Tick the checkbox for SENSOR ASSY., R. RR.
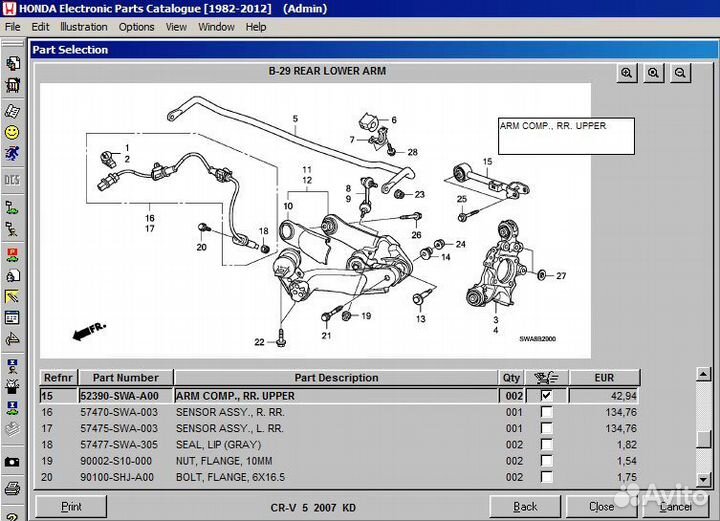 (x=546, y=412)
